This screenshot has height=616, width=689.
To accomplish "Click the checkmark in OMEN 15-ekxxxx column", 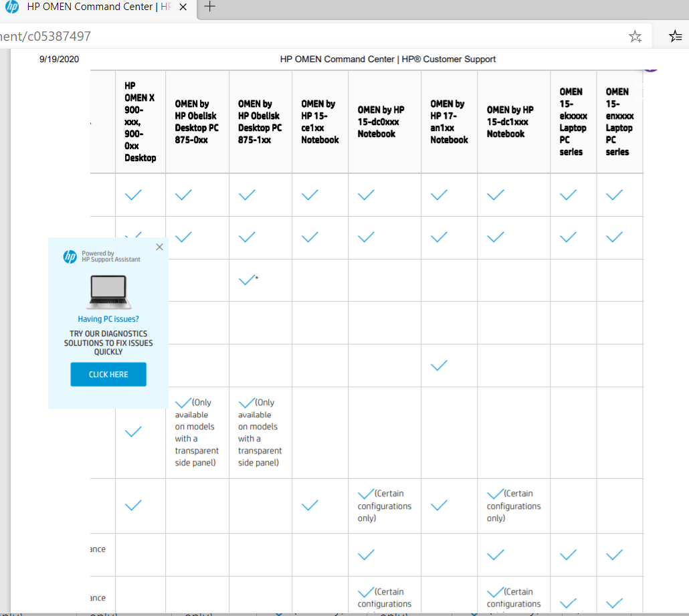I will point(567,555).
